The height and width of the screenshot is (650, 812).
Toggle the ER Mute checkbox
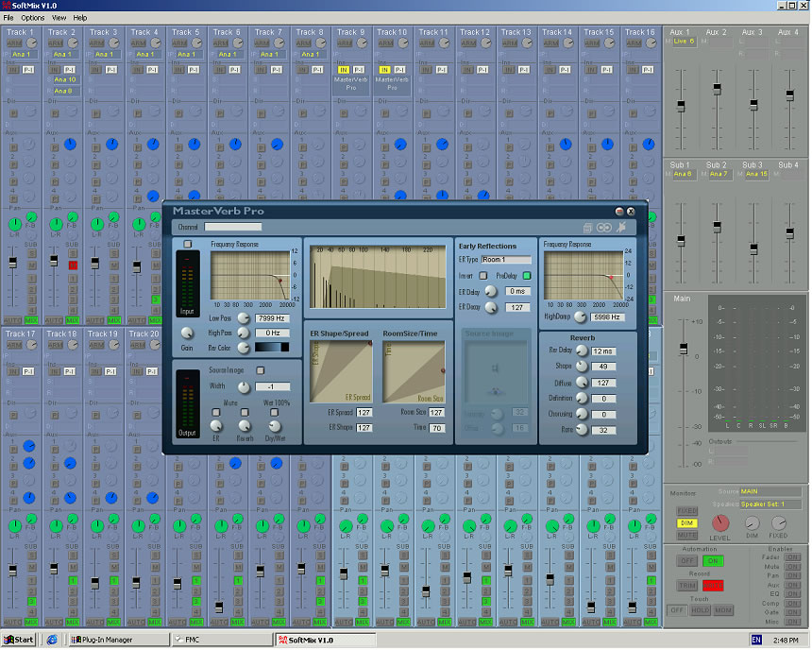point(216,413)
